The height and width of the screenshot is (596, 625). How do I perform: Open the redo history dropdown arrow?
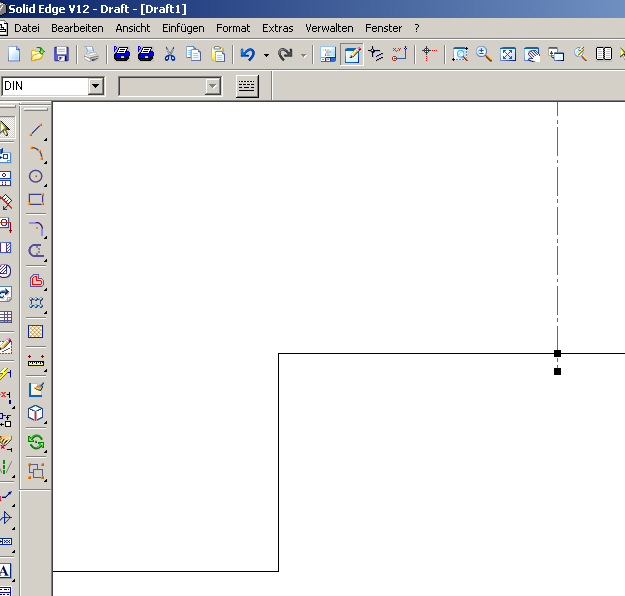(304, 55)
